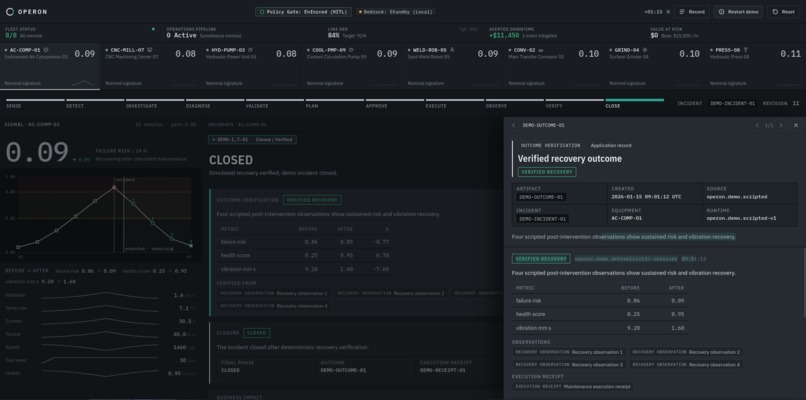Click the back chevron beside DEMO-OUTCOME-01
The image size is (806, 400).
pyautogui.click(x=513, y=125)
